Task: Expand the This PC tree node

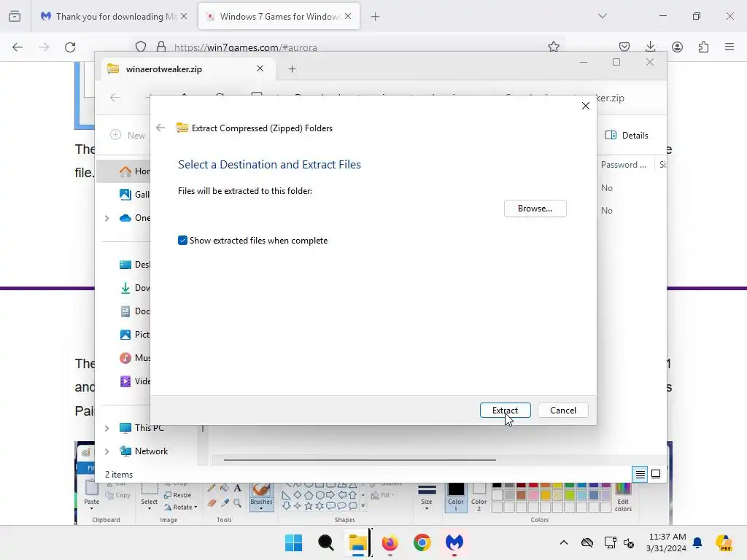Action: click(x=107, y=428)
